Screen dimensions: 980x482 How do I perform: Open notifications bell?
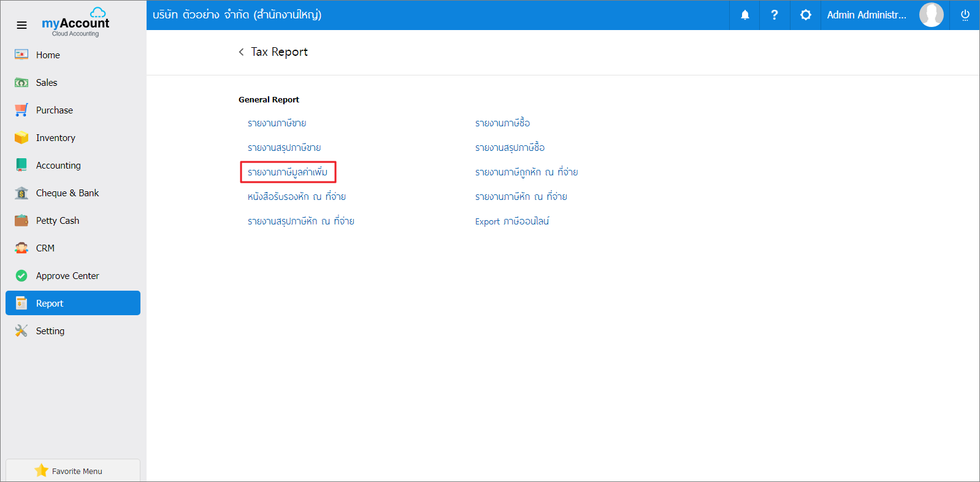click(745, 15)
